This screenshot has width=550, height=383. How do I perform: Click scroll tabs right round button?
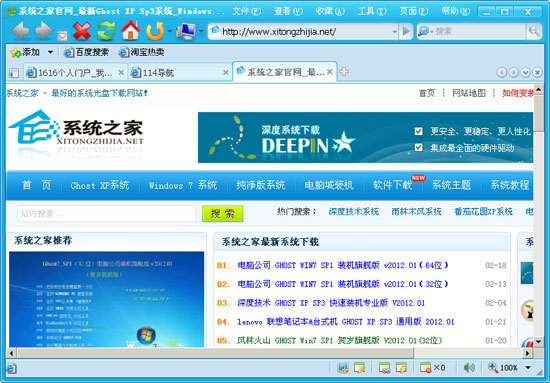click(x=514, y=72)
